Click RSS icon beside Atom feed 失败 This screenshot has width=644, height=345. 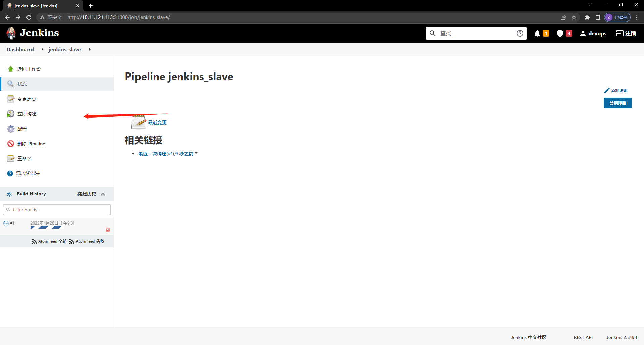pyautogui.click(x=72, y=242)
